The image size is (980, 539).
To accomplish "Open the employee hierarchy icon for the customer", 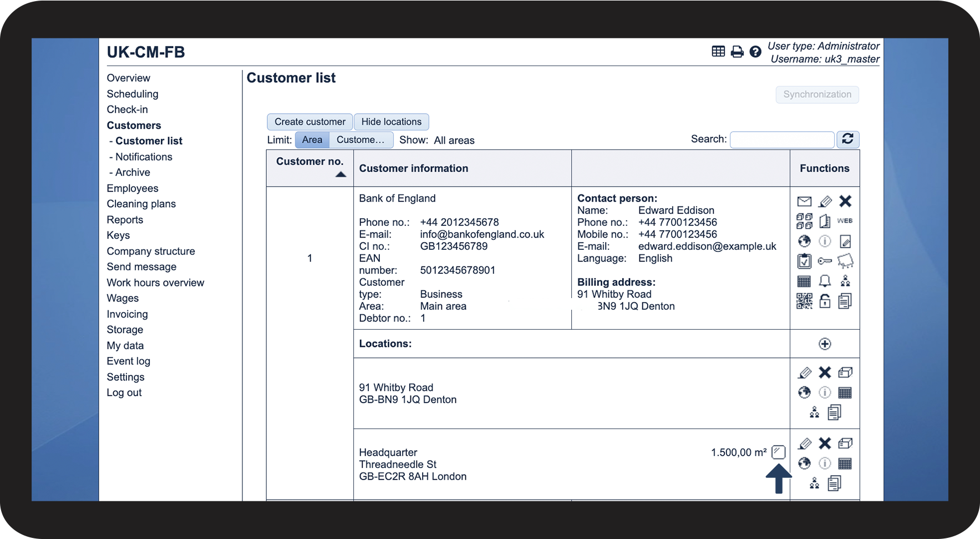I will [x=845, y=281].
